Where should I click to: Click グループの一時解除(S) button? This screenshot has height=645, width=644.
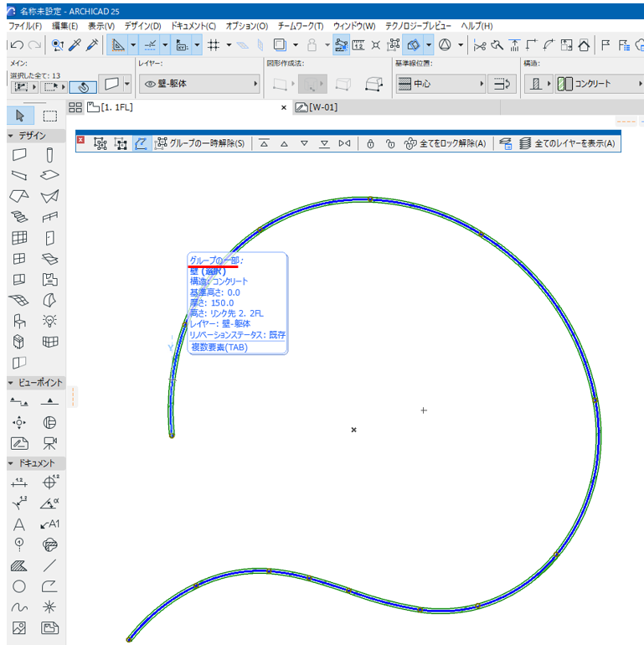pyautogui.click(x=199, y=143)
